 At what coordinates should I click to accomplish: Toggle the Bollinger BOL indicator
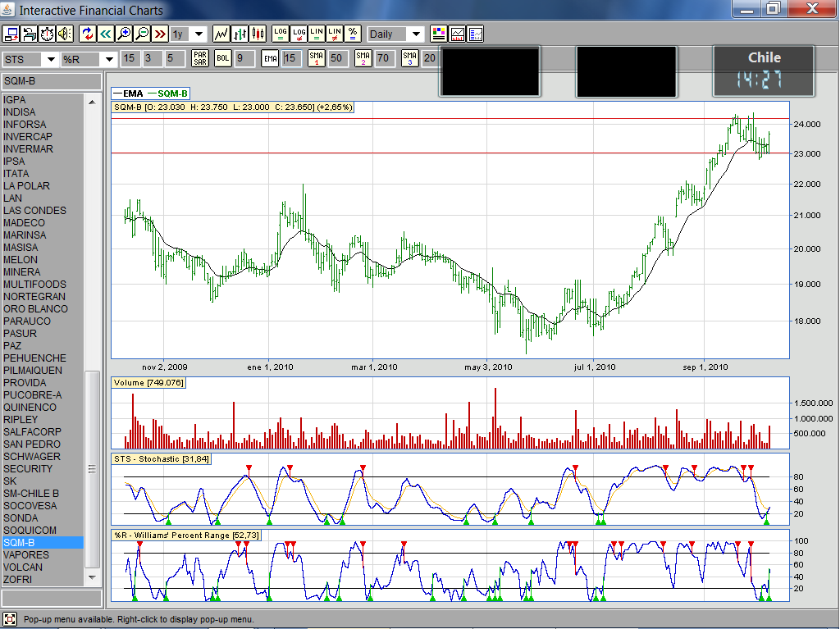click(x=222, y=58)
